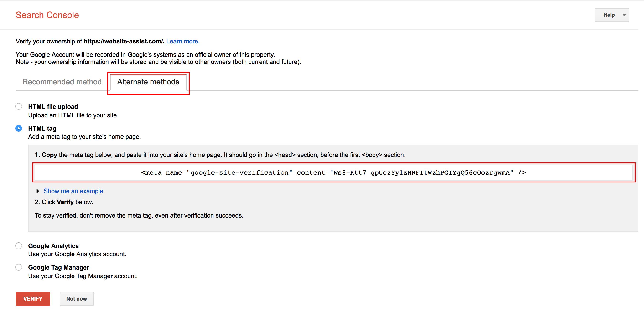The image size is (644, 323).
Task: Click inside the meta tag code field
Action: tap(333, 172)
